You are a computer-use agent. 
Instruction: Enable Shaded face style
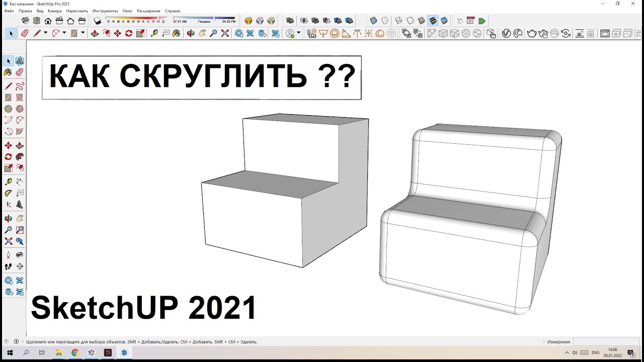pyautogui.click(x=422, y=21)
